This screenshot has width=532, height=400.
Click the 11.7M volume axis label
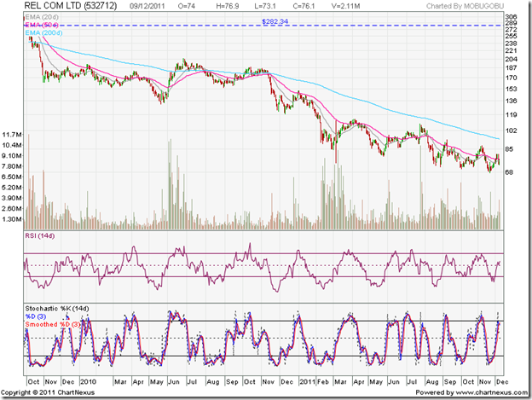click(x=12, y=135)
